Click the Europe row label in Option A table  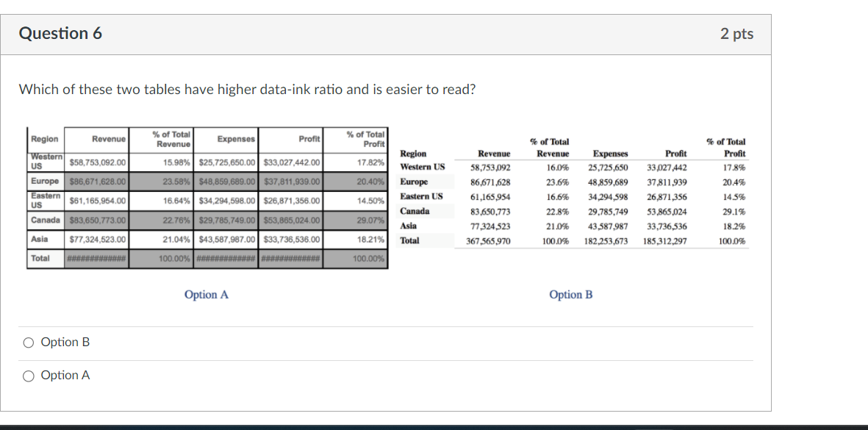(45, 181)
